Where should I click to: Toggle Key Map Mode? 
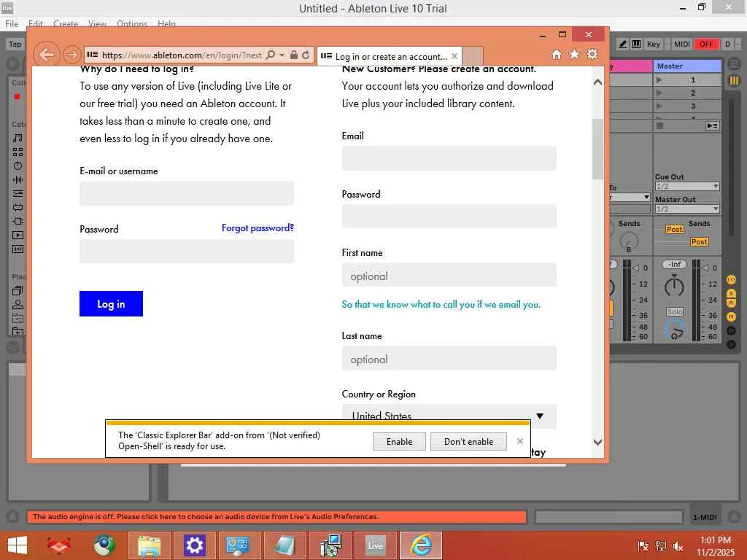pyautogui.click(x=653, y=44)
